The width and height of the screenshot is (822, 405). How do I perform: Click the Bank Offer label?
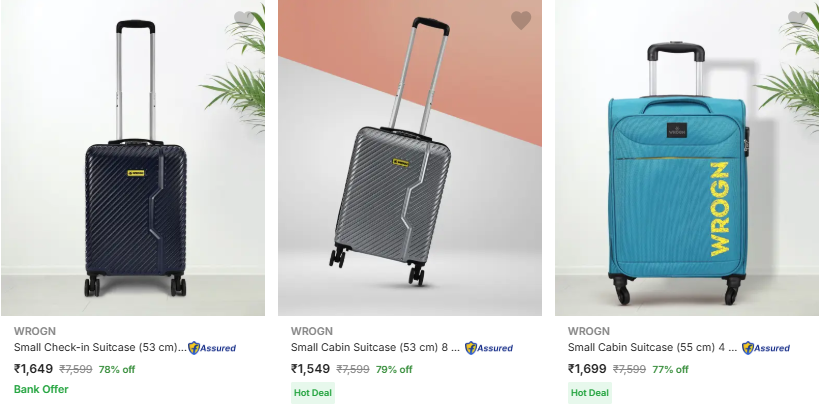tap(41, 389)
